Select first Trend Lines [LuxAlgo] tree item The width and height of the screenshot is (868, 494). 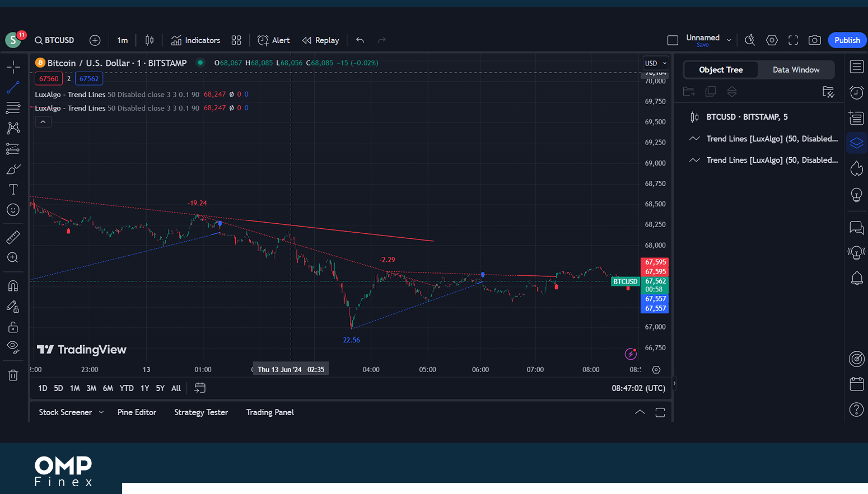point(759,139)
